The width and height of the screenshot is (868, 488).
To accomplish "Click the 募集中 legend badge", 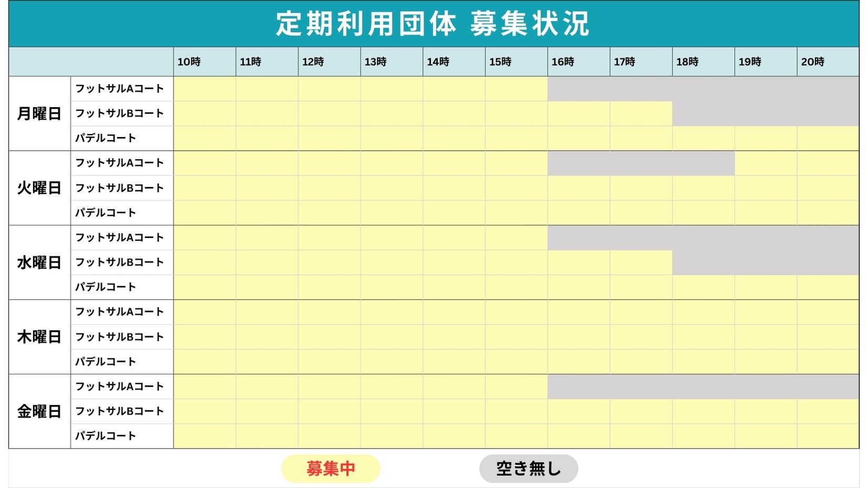I will coord(330,468).
